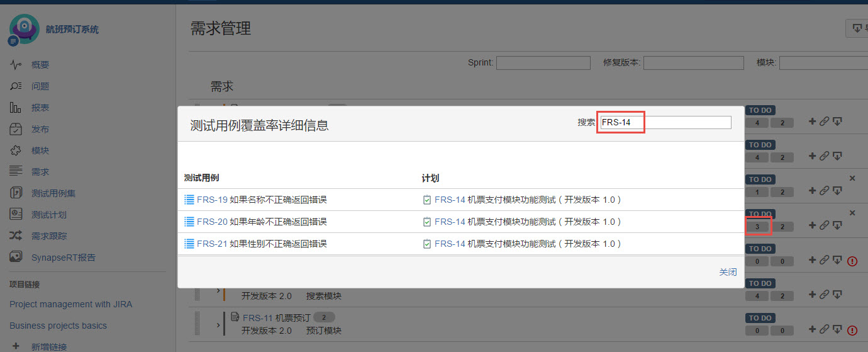Click the export button beside 需求管理 title
This screenshot has height=352, width=868.
[857, 28]
